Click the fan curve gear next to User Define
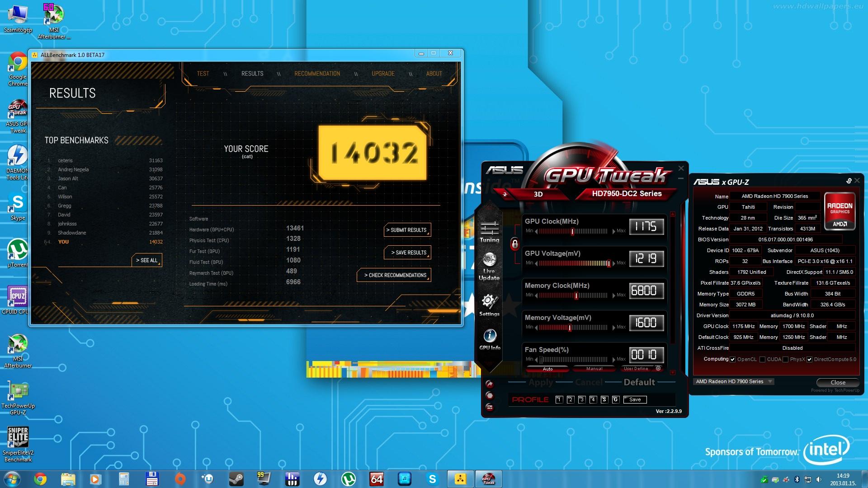Viewport: 868px width, 488px height. point(658,368)
